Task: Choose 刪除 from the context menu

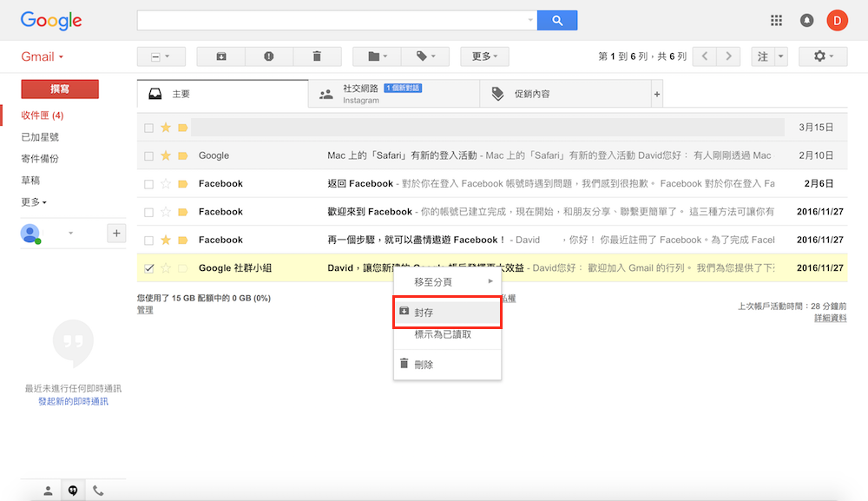Action: click(x=424, y=365)
